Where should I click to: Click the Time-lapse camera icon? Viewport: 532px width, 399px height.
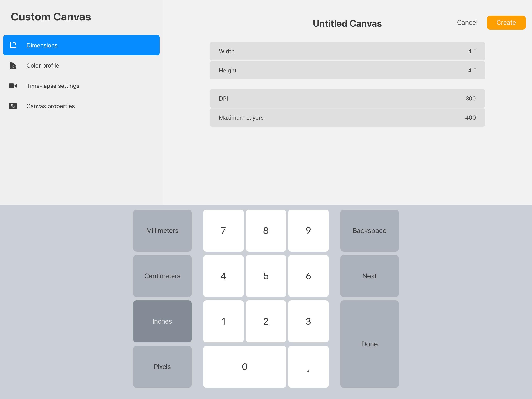(13, 86)
